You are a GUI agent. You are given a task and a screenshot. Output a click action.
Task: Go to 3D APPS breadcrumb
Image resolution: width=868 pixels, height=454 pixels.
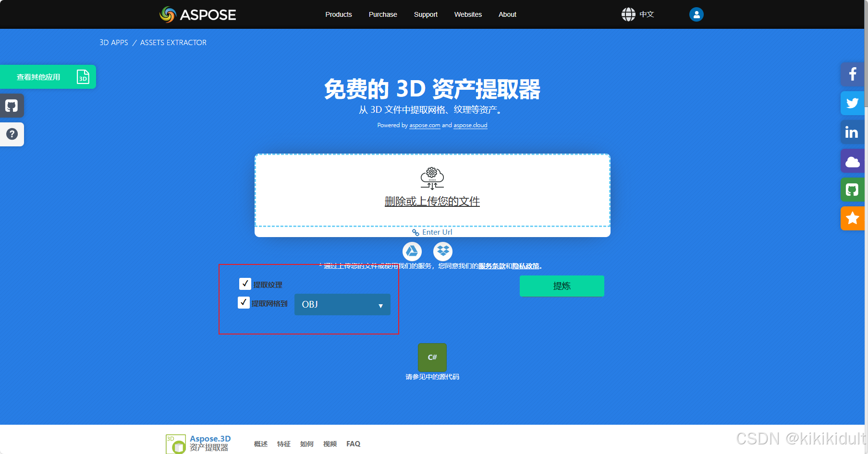point(114,43)
